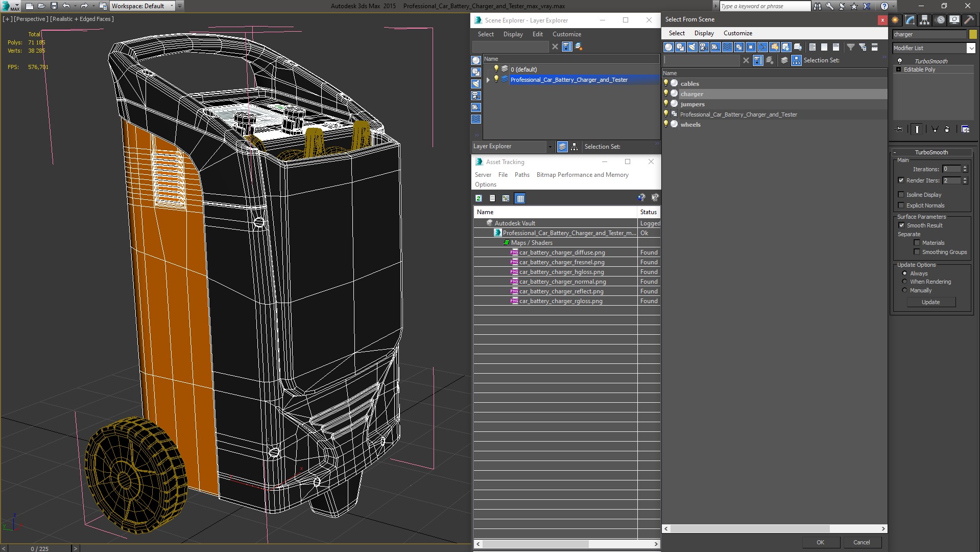
Task: Click the Motion panel wheel icon
Action: pos(940,20)
